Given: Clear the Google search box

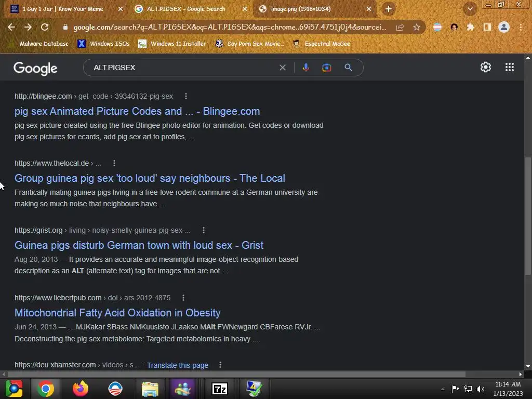Looking at the screenshot, I should tap(282, 68).
